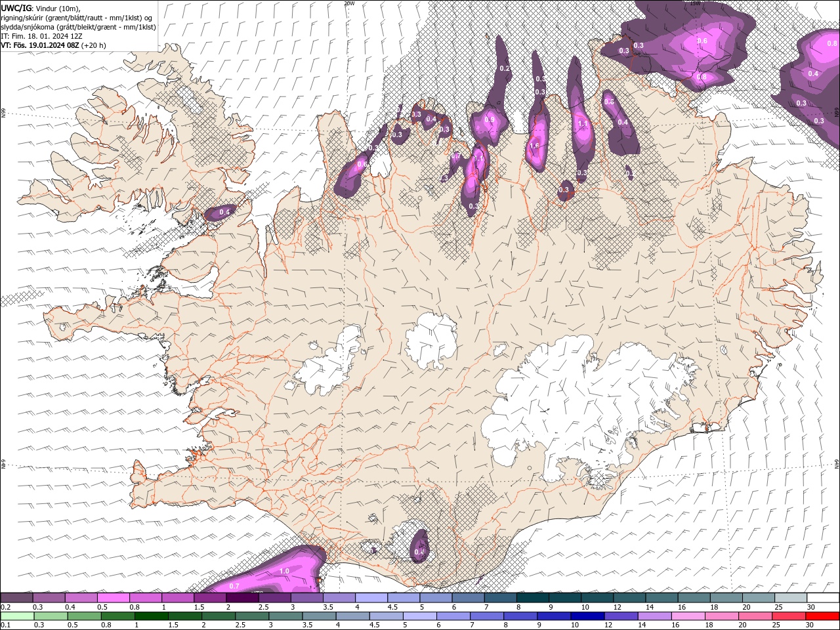Click the bright pink 0.5 swatch in top legend row
Image resolution: width=840 pixels, height=630 pixels.
pyautogui.click(x=113, y=598)
